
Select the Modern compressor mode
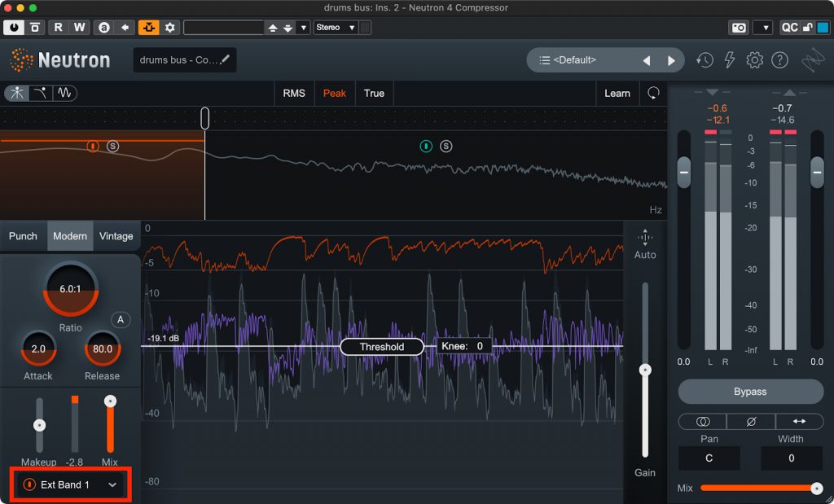pyautogui.click(x=70, y=236)
